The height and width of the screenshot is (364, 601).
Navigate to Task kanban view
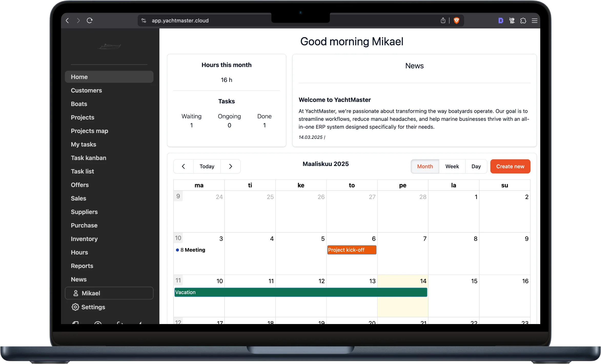(x=88, y=158)
